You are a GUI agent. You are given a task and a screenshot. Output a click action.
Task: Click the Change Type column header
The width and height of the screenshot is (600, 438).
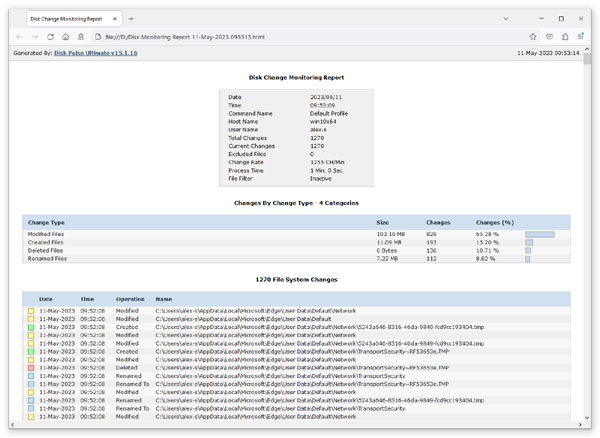[x=46, y=223]
